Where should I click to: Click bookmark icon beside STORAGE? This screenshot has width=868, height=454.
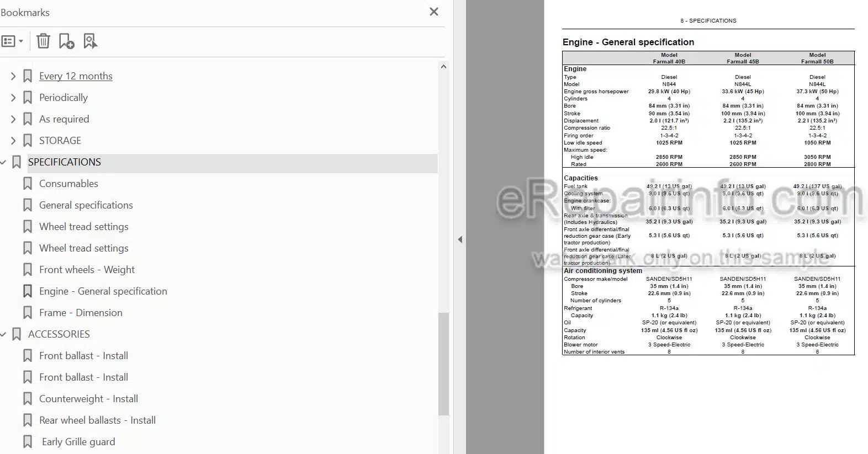28,141
